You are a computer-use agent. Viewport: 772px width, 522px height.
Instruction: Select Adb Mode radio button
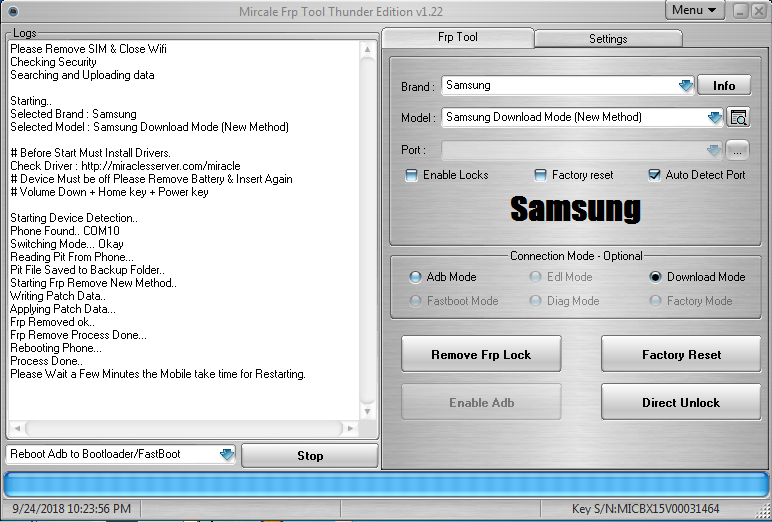coord(415,277)
